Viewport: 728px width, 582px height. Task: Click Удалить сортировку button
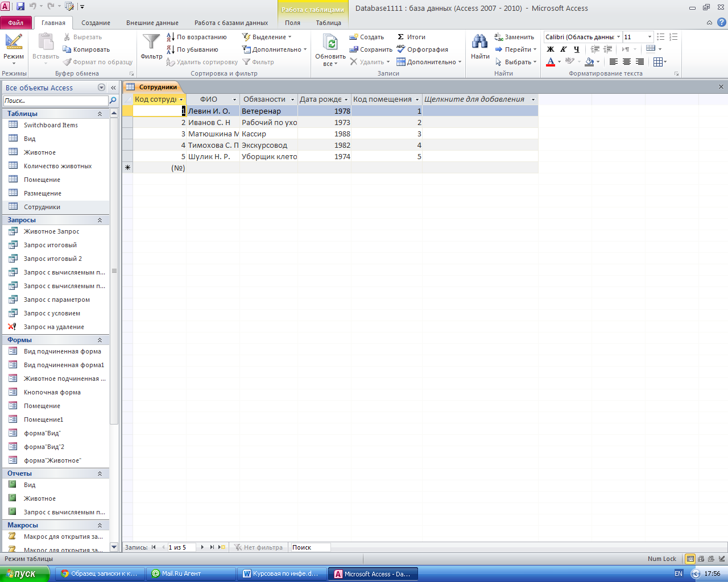click(202, 62)
